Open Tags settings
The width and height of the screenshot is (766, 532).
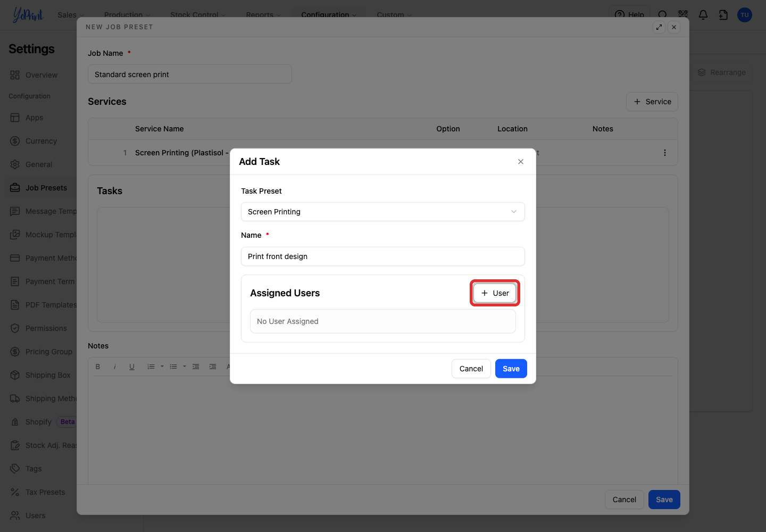click(x=33, y=469)
